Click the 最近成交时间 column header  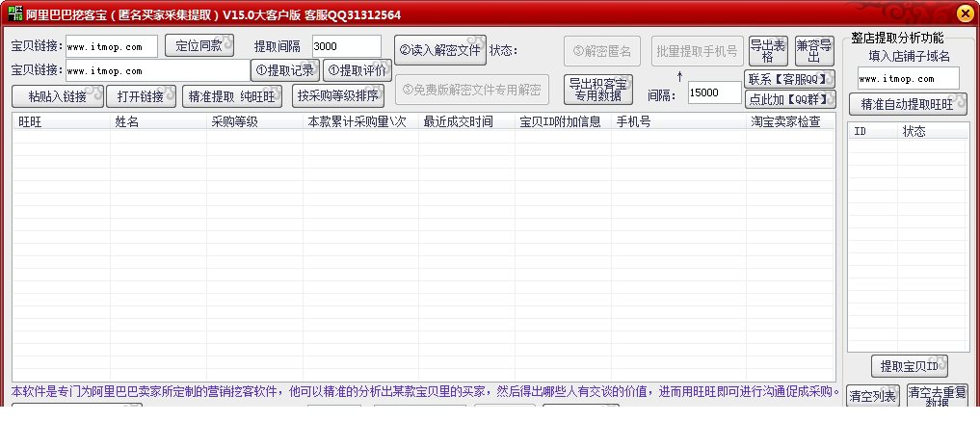(466, 122)
